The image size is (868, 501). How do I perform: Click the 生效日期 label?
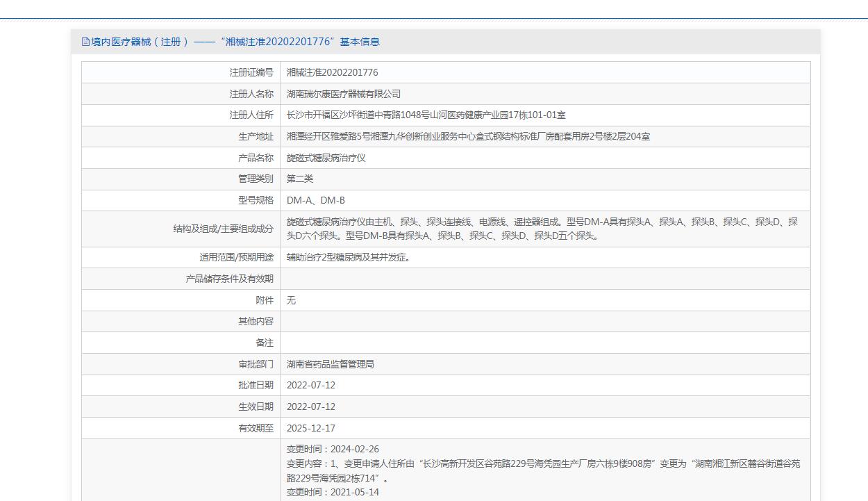pyautogui.click(x=256, y=406)
